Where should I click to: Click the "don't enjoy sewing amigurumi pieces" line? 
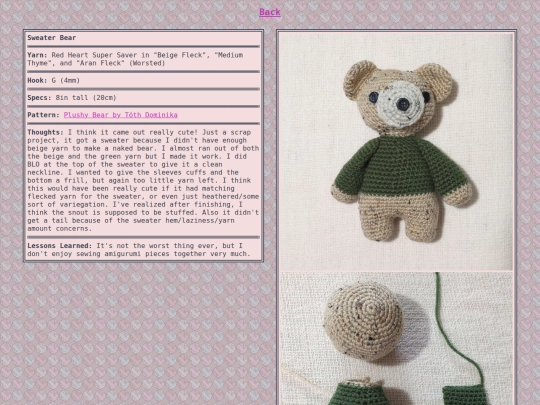(139, 254)
